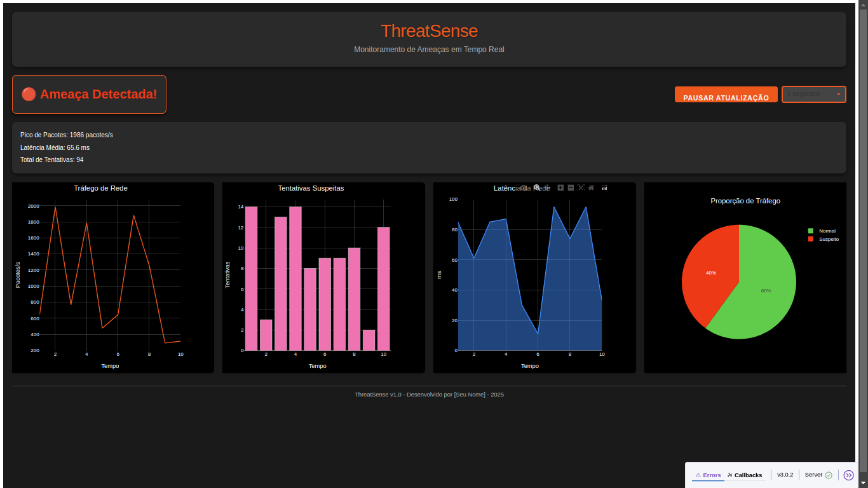
Task: Click the page scrollbar down arrow
Action: (862, 483)
